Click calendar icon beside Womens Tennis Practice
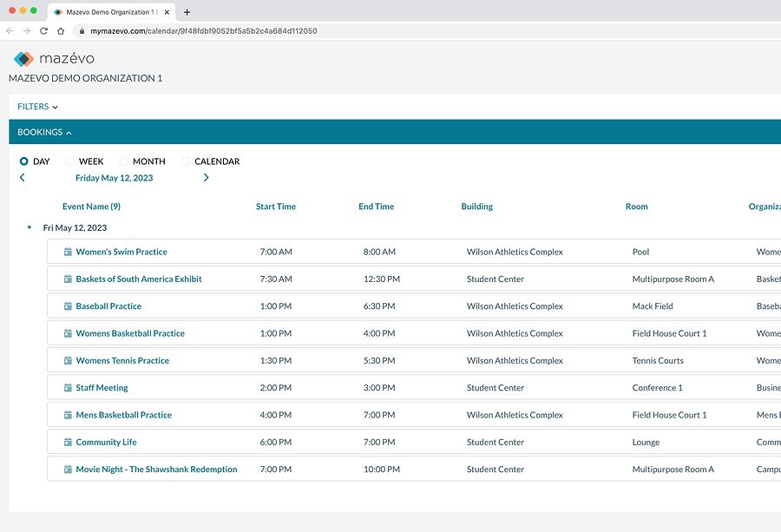This screenshot has height=532, width=781. pyautogui.click(x=68, y=360)
